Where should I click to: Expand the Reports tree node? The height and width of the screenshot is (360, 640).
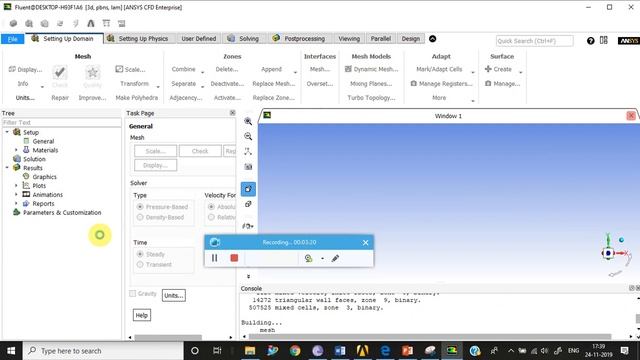16,203
